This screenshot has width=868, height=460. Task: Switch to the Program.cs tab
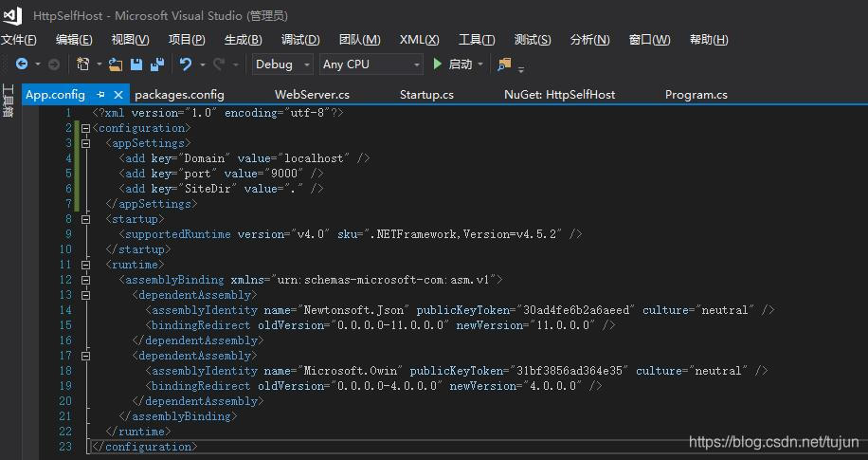point(696,95)
